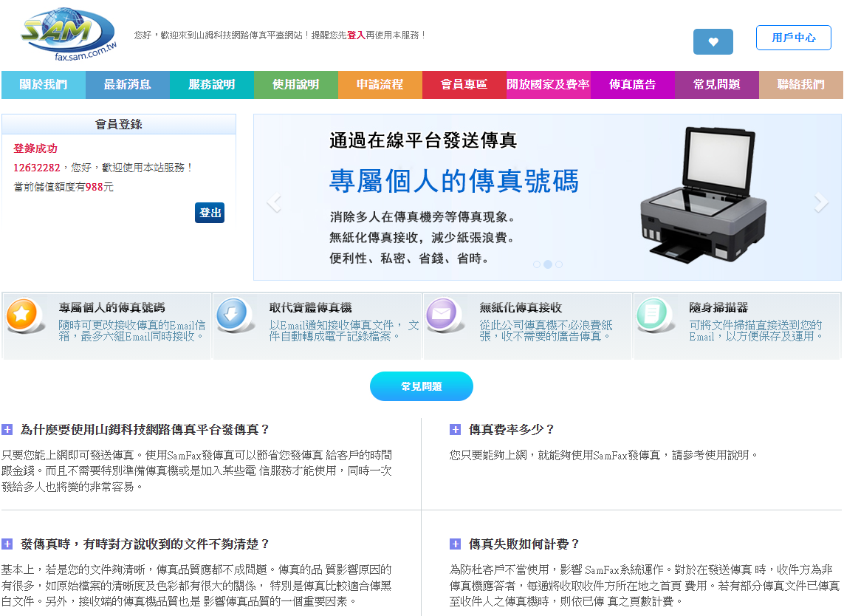844x616 pixels.
Task: Switch to the 會員專區 tab
Action: pos(464,84)
